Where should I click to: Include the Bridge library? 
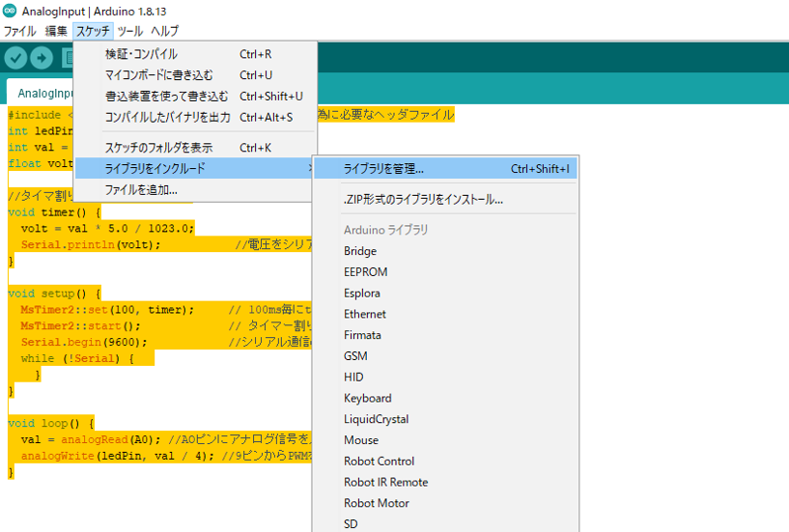[x=445, y=251]
